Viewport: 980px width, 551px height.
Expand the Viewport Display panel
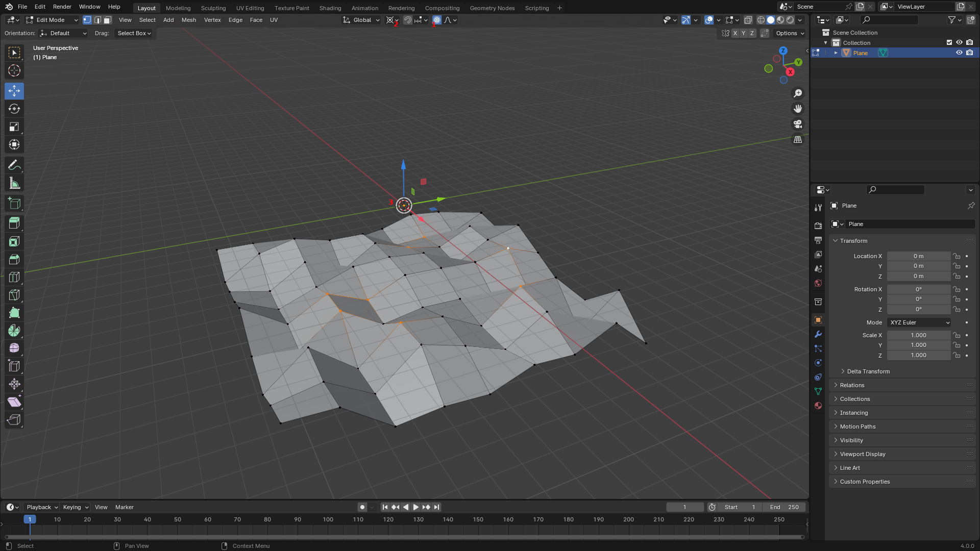pos(863,454)
